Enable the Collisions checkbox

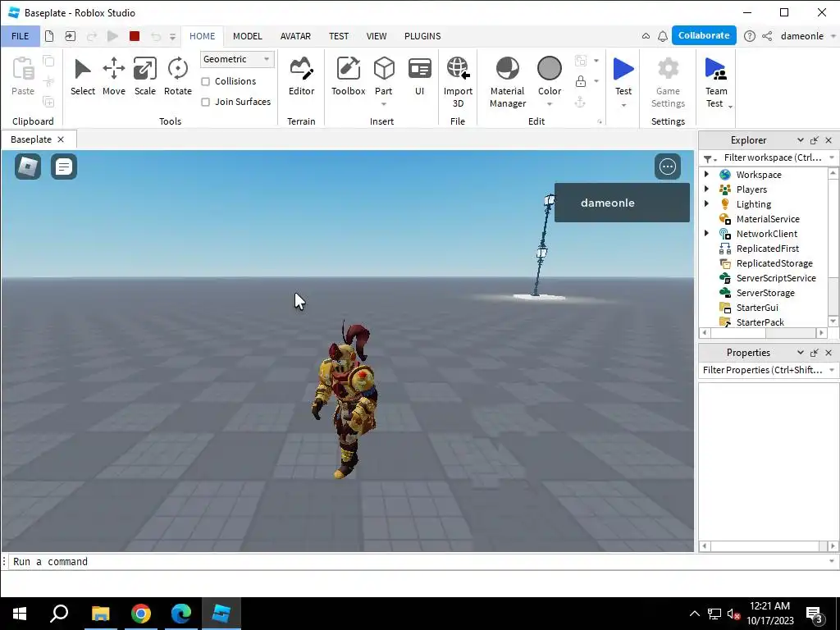(205, 81)
